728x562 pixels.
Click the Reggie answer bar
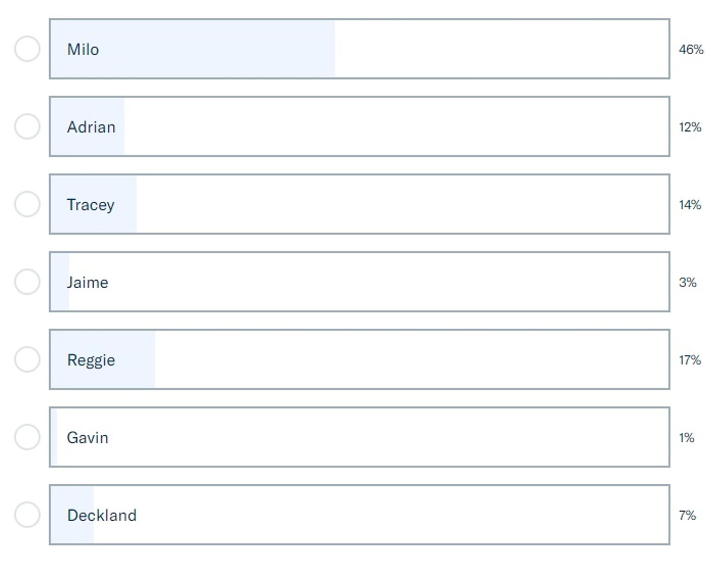coord(359,360)
